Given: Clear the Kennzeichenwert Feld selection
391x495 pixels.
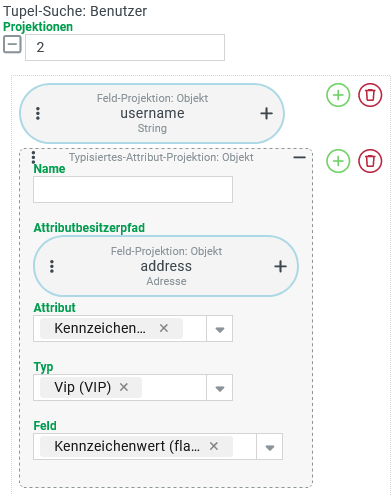Looking at the screenshot, I should 214,446.
